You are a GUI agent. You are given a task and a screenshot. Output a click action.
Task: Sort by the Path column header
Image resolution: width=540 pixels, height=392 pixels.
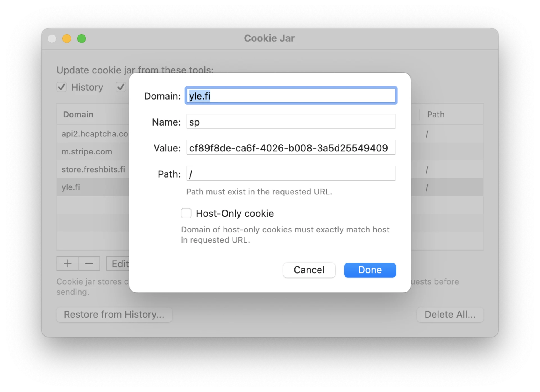coord(436,115)
